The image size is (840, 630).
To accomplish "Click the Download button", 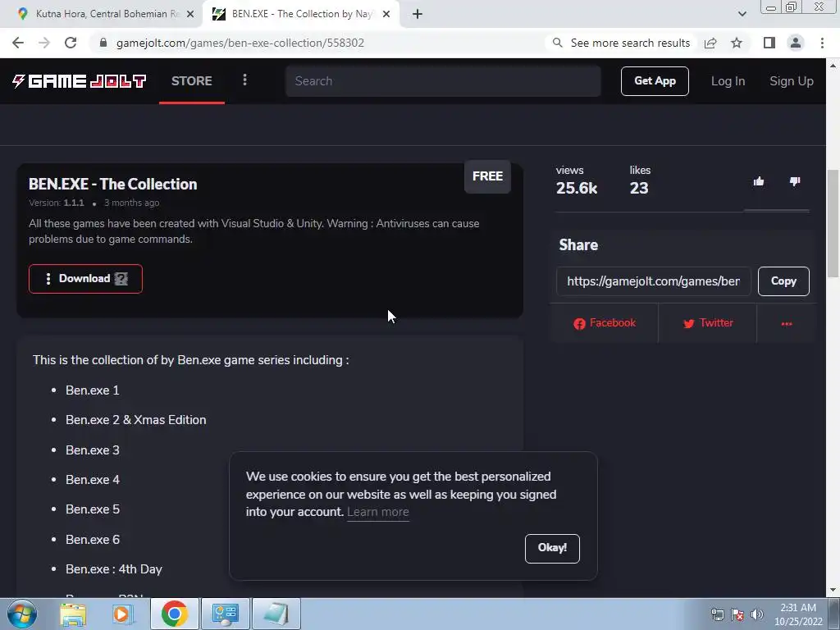I will pos(85,279).
